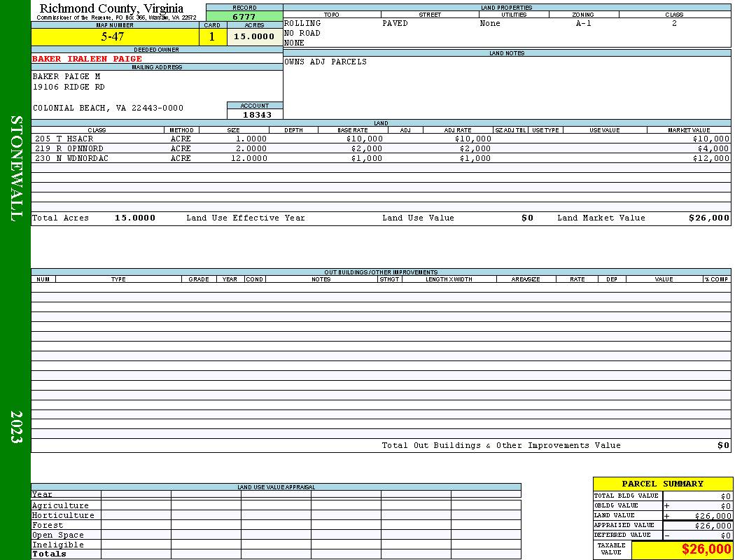Click the BASE RATE column header
Screen dimensions: 735x560
(x=353, y=129)
